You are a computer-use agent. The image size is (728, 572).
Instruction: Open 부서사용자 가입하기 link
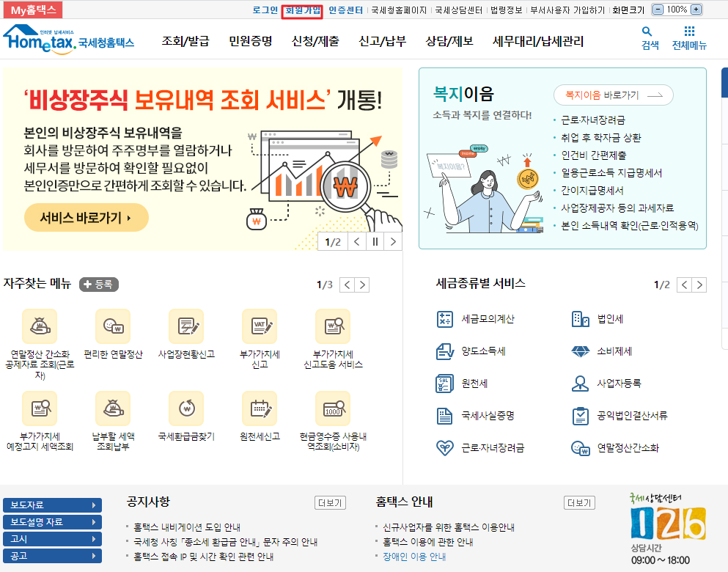[567, 10]
